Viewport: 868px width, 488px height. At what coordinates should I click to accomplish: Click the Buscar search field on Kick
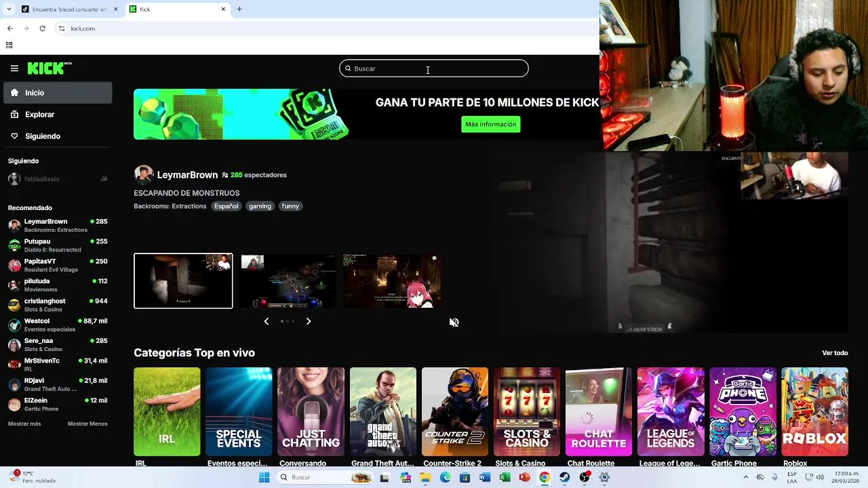(434, 68)
